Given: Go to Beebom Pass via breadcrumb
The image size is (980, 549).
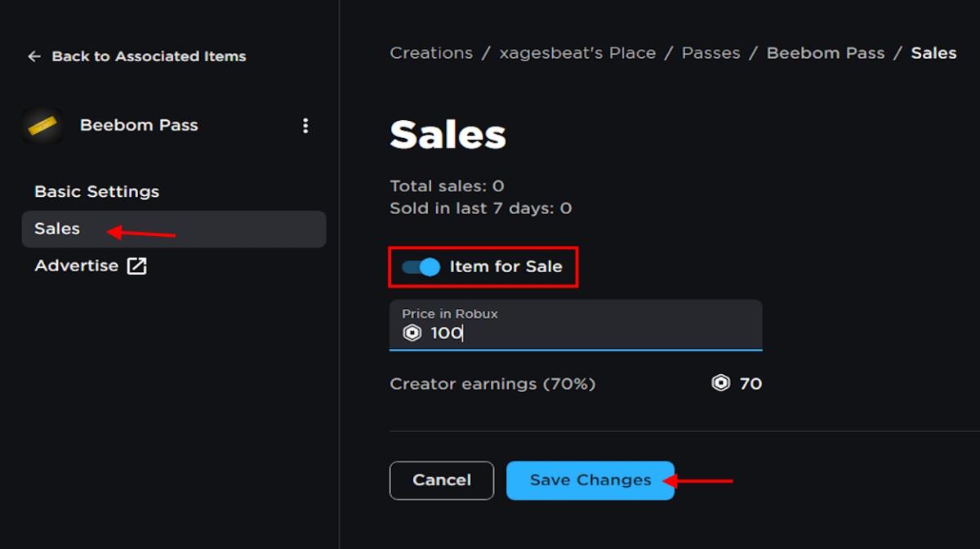Looking at the screenshot, I should 825,52.
